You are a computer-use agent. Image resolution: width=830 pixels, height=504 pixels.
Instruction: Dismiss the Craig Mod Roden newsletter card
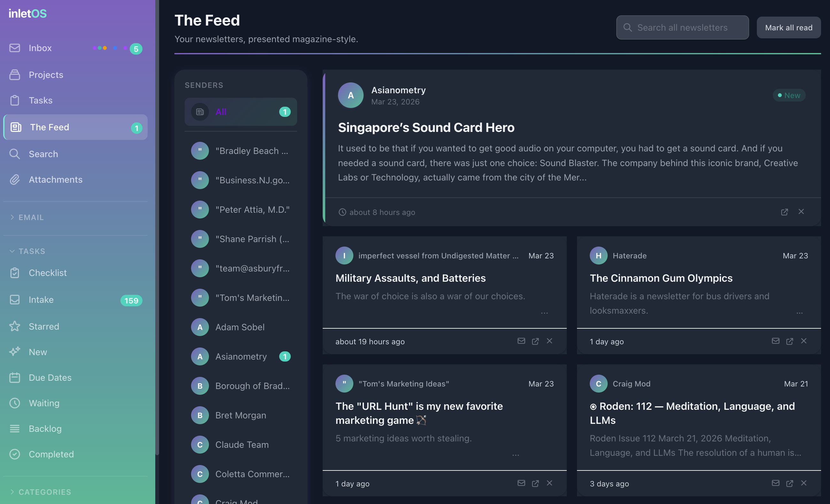point(804,483)
